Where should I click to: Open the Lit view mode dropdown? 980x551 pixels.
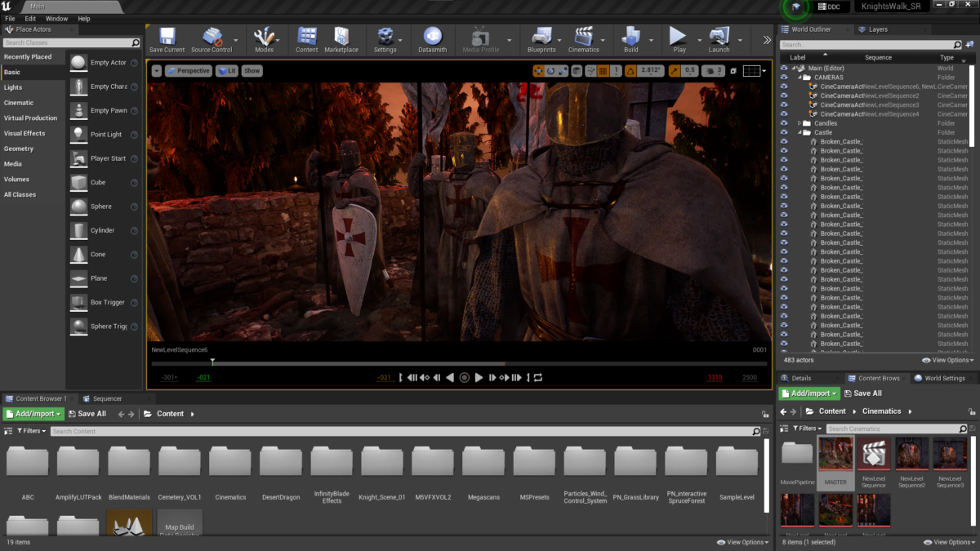pos(227,71)
